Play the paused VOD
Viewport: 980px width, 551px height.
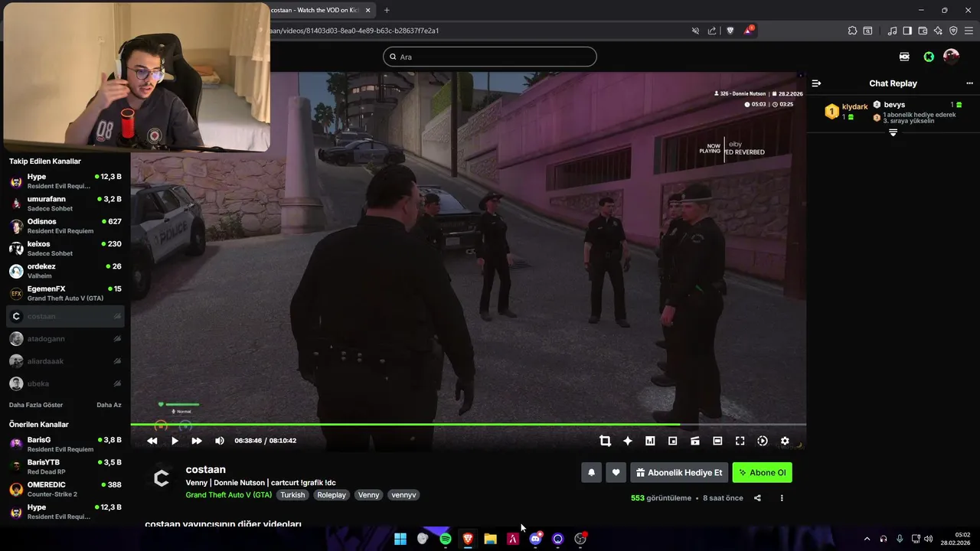pos(175,441)
